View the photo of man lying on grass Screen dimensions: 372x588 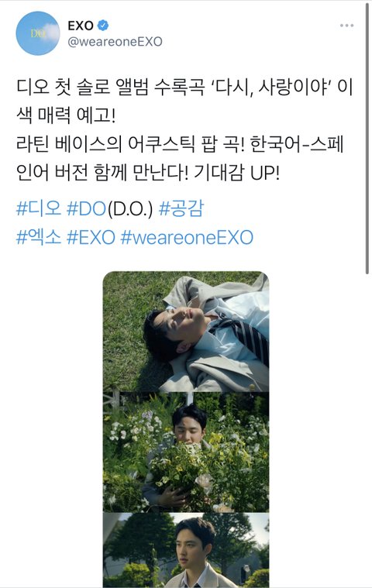[186, 332]
